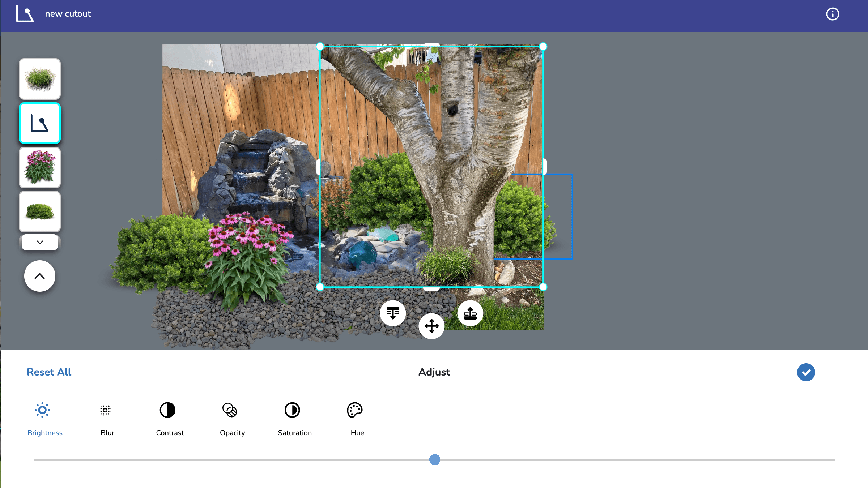Image resolution: width=868 pixels, height=488 pixels.
Task: Select the Brightness adjustment icon
Action: click(x=43, y=410)
